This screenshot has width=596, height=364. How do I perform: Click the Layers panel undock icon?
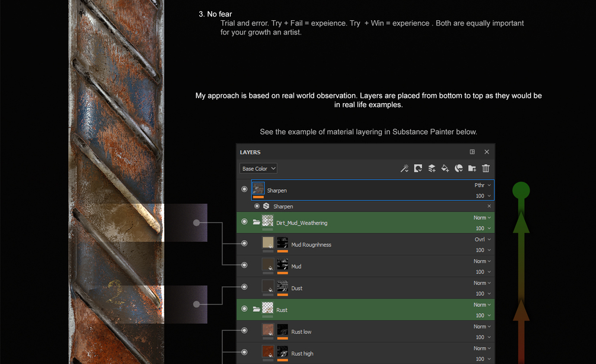click(x=472, y=152)
